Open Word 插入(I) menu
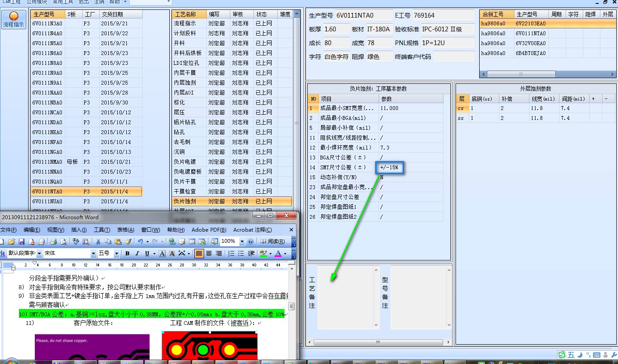This screenshot has height=364, width=618. (x=79, y=230)
